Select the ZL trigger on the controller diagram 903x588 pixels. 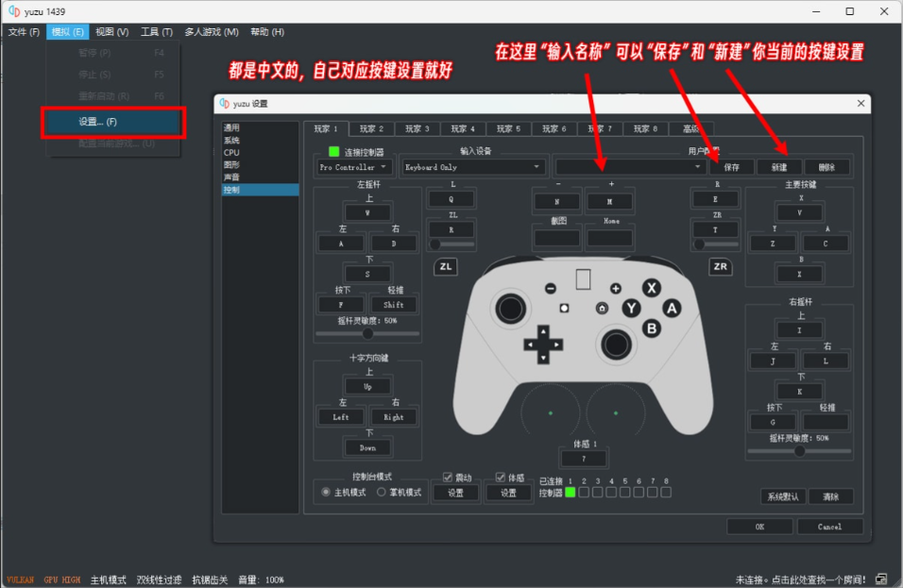[x=445, y=266]
